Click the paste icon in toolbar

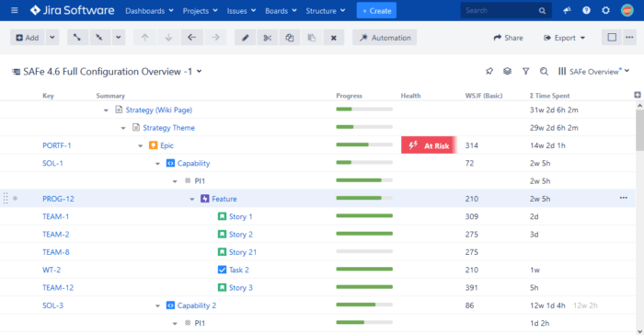pos(312,38)
